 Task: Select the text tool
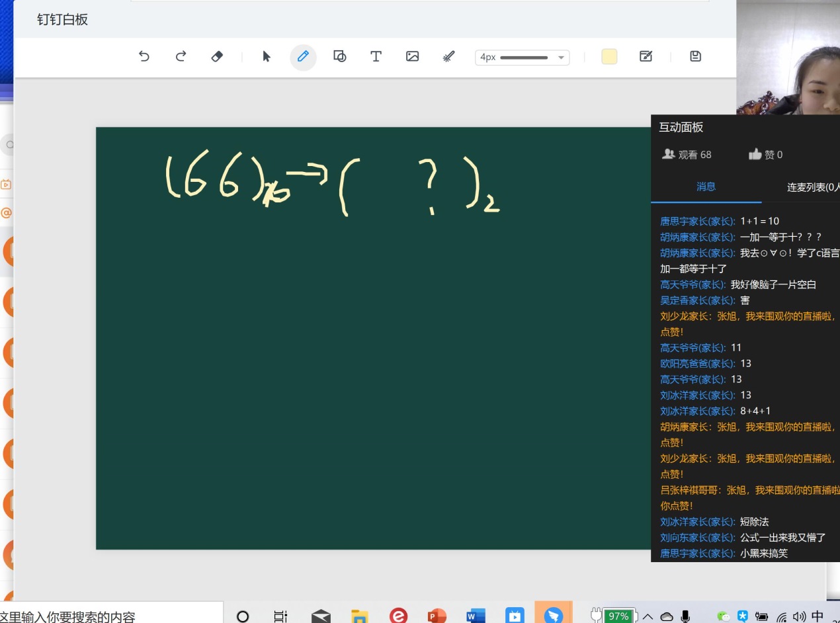376,57
